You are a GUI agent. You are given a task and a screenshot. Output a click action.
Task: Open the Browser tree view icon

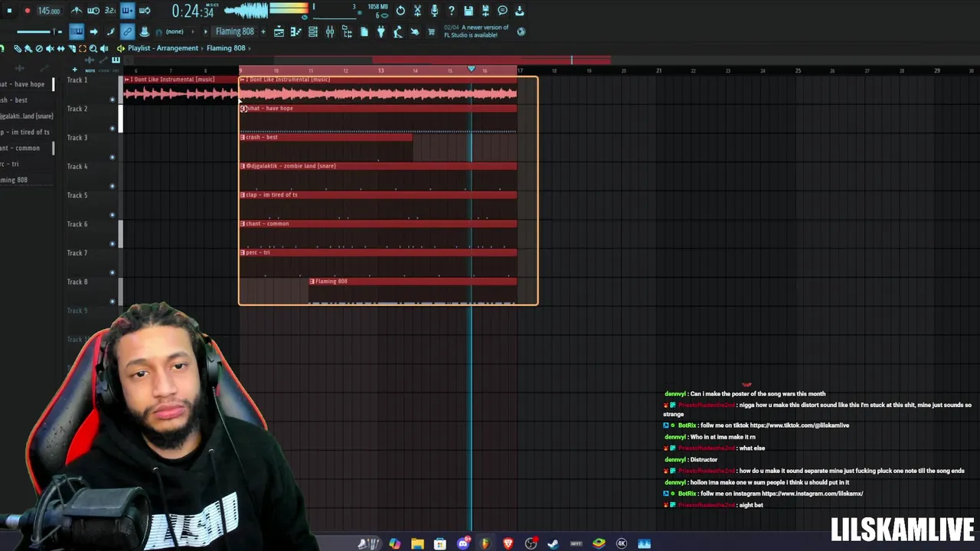click(x=347, y=31)
